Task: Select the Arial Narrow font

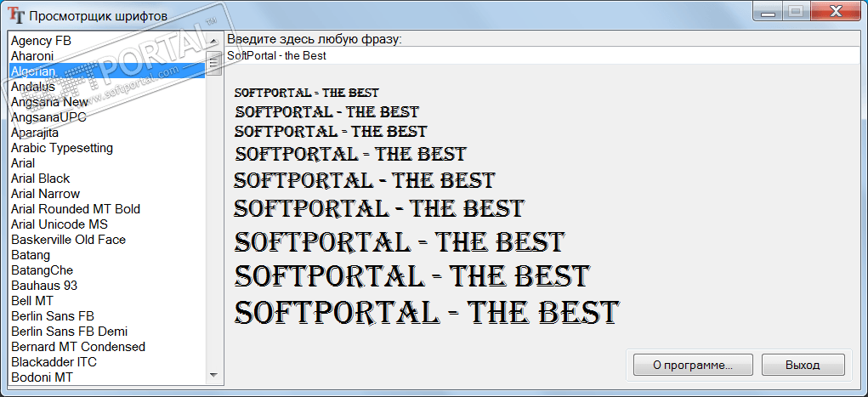Action: click(x=107, y=194)
